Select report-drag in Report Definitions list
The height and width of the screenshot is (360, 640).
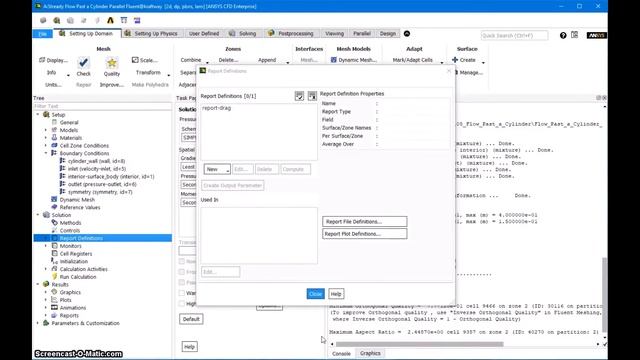pos(216,108)
